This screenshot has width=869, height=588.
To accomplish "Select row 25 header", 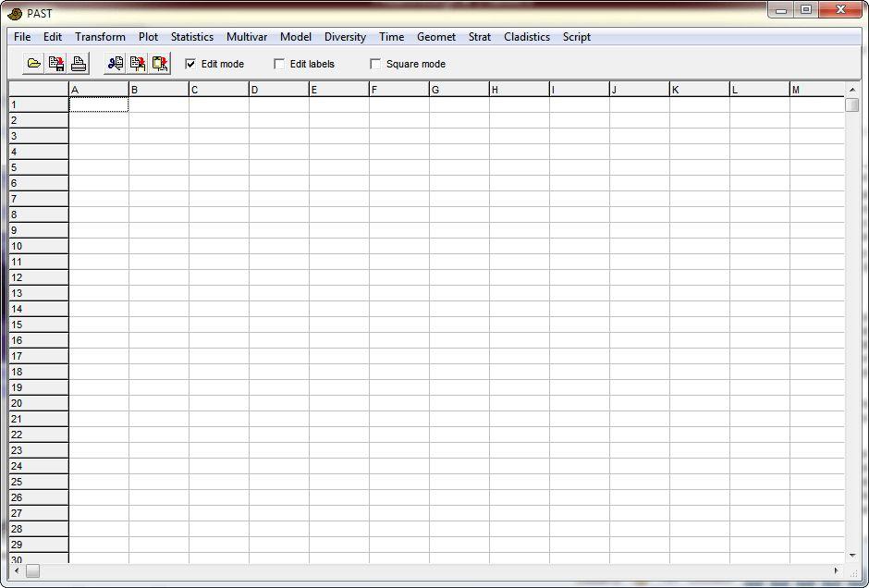I will coord(39,482).
